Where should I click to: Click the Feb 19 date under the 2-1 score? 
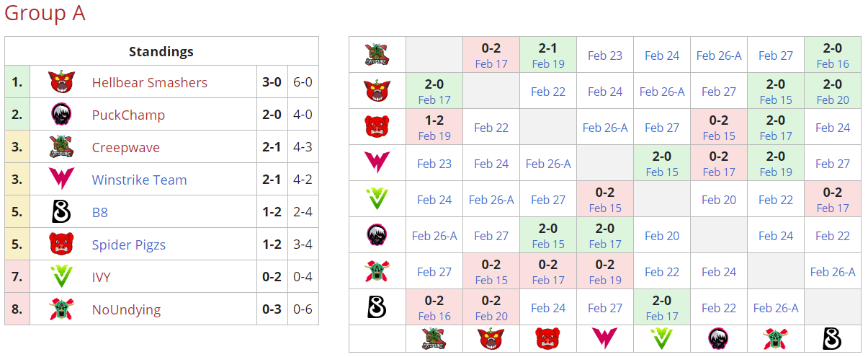coord(548,63)
